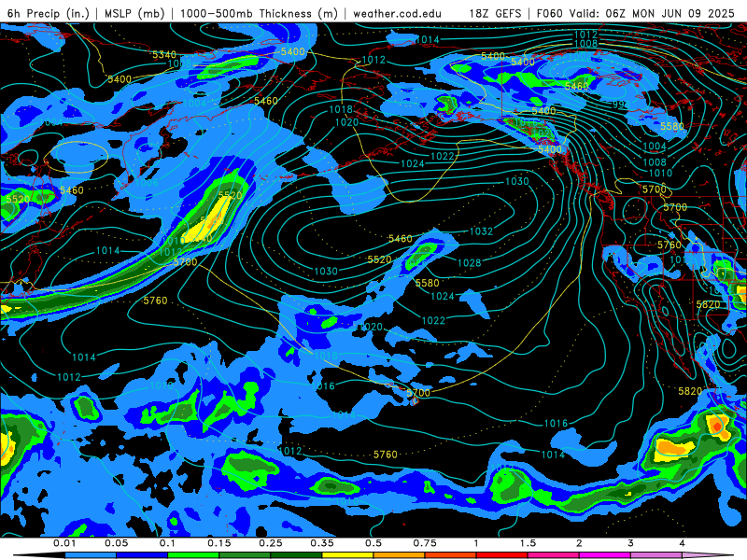This screenshot has width=747, height=560.
Task: Click the 0.25 legend value
Action: [271, 543]
